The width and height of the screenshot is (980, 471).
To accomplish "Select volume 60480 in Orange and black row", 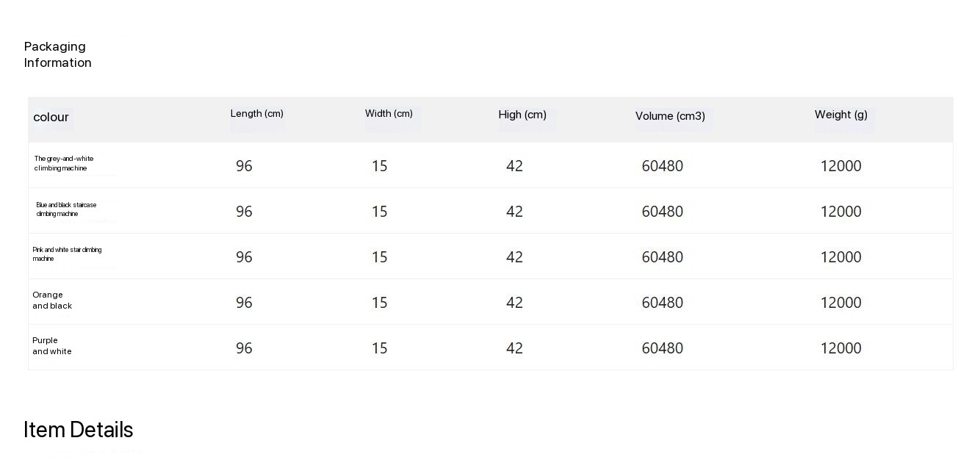I will [x=662, y=303].
